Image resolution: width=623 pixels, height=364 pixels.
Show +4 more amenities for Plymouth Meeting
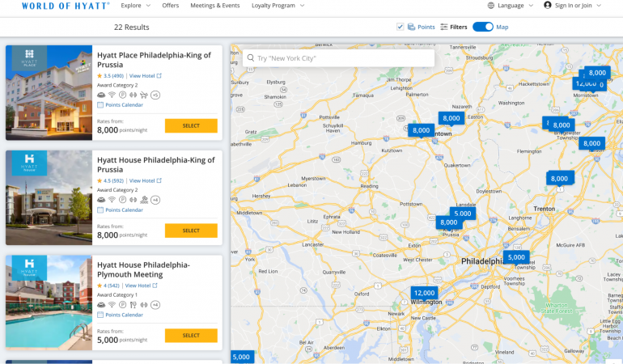pyautogui.click(x=155, y=305)
